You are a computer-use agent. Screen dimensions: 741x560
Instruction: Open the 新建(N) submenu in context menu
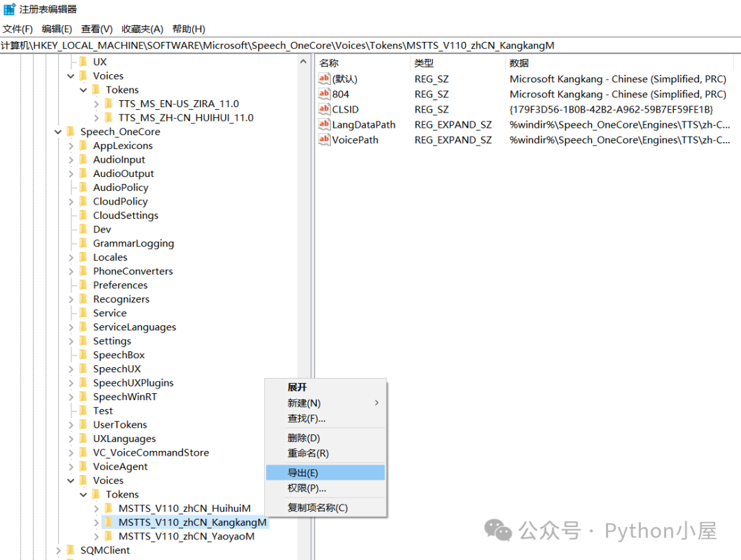coord(326,403)
